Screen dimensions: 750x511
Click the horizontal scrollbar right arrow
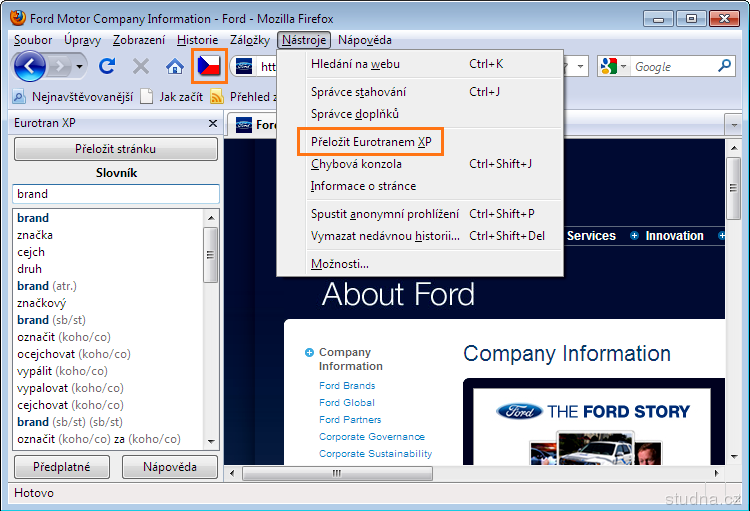(717, 473)
